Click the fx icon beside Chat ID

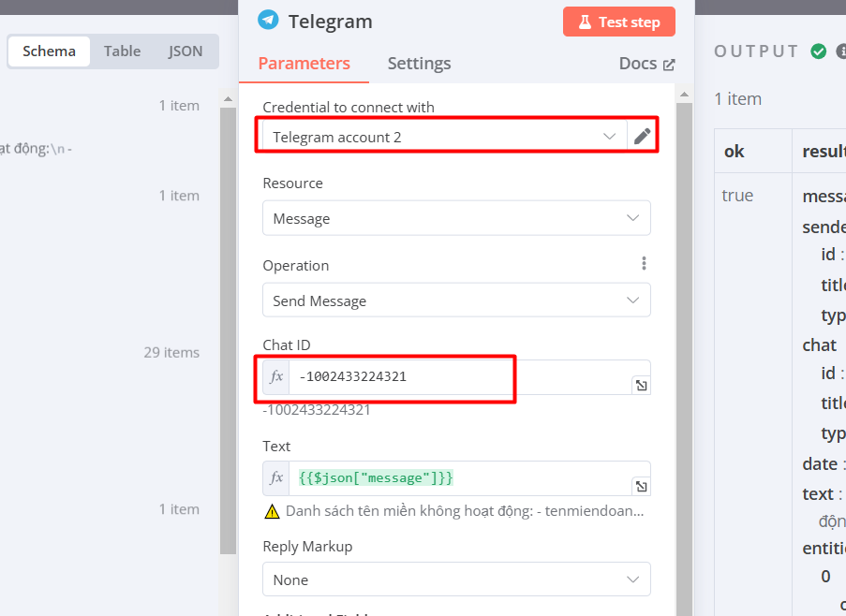pos(276,376)
